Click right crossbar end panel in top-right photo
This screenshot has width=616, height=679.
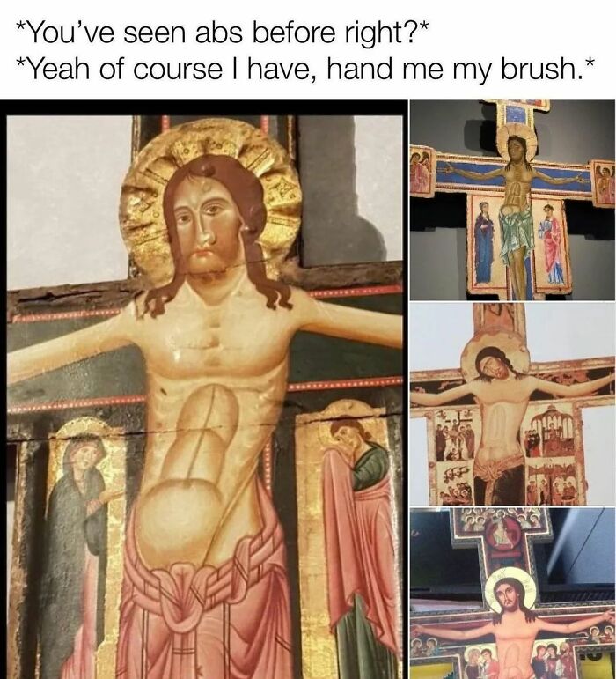click(x=604, y=183)
